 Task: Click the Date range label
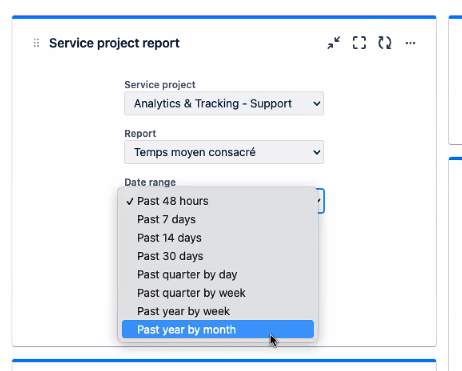tap(150, 182)
